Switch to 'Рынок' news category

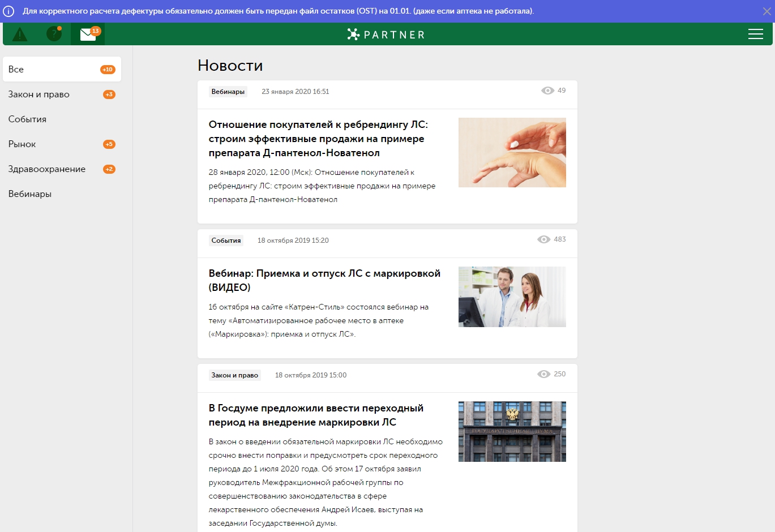pos(22,144)
